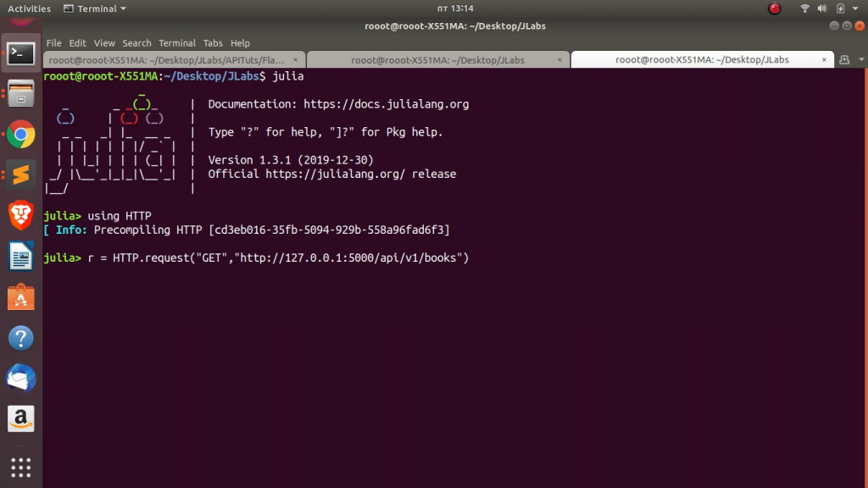Launch Sublime Text from the dock
The image size is (868, 488).
click(21, 175)
